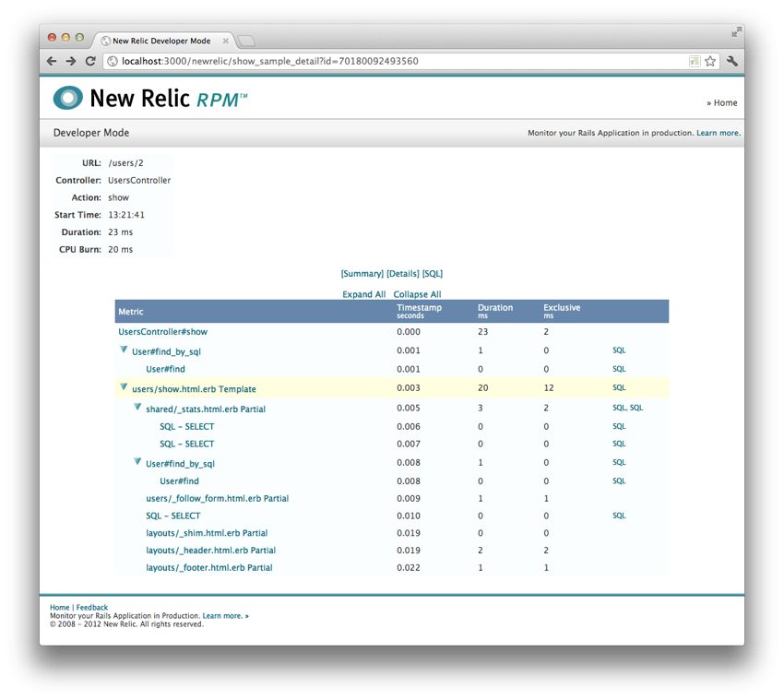Bookmark page using star icon
Viewport: 784px width, 700px height.
(710, 62)
